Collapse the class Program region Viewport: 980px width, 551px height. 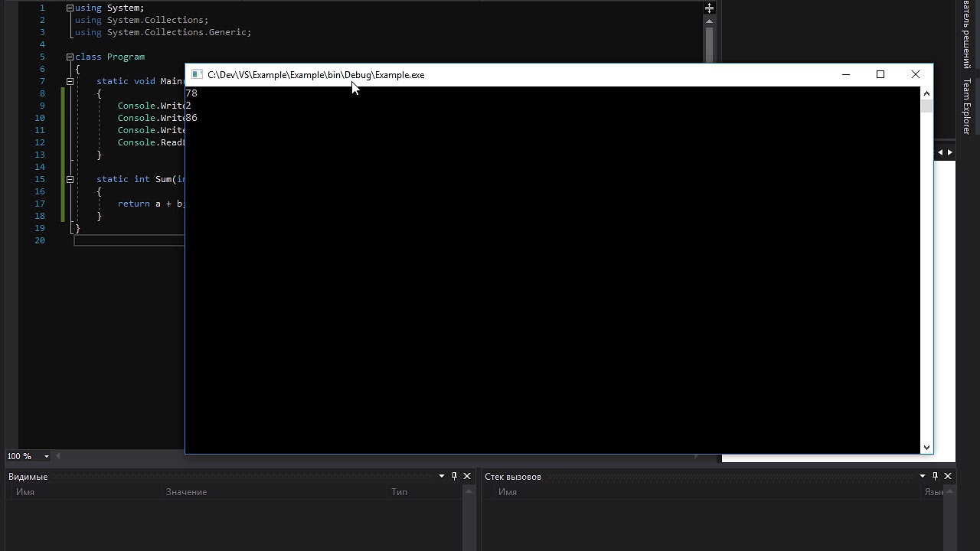(70, 57)
